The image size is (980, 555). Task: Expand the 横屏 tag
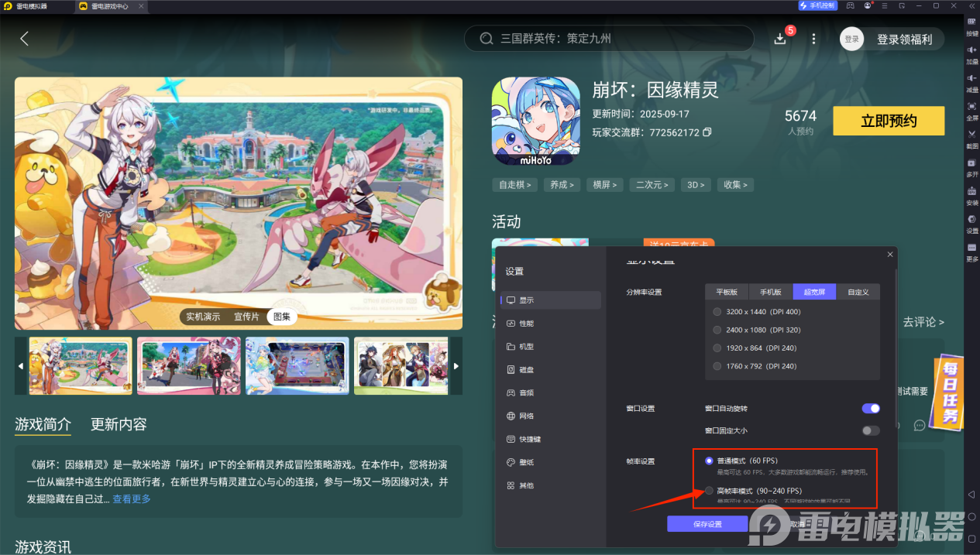click(x=605, y=185)
